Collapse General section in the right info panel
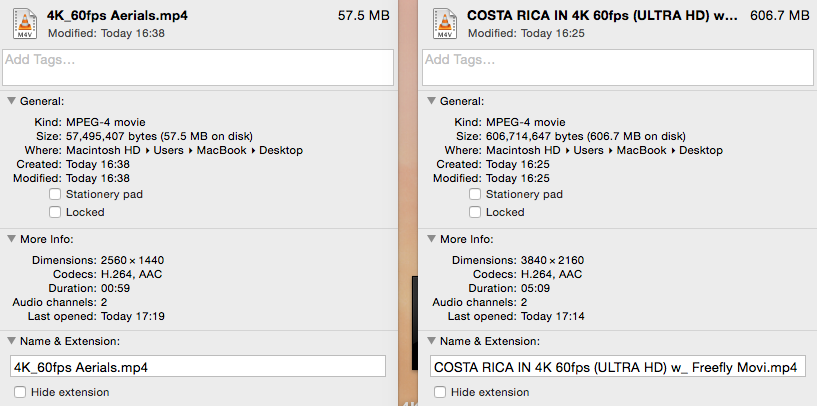The image size is (817, 406). click(431, 101)
